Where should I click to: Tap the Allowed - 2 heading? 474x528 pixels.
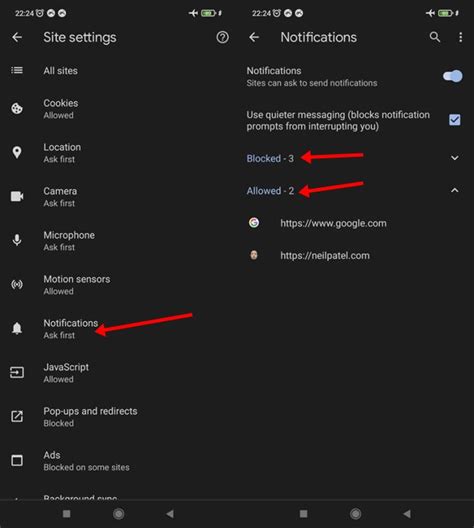(270, 191)
